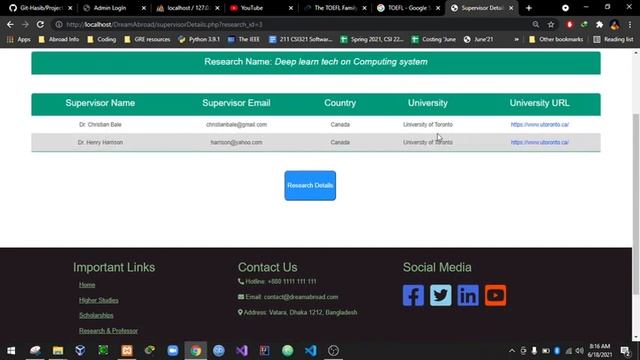The height and width of the screenshot is (360, 640).
Task: Open the Apps bookmark shortcut
Action: [x=19, y=39]
